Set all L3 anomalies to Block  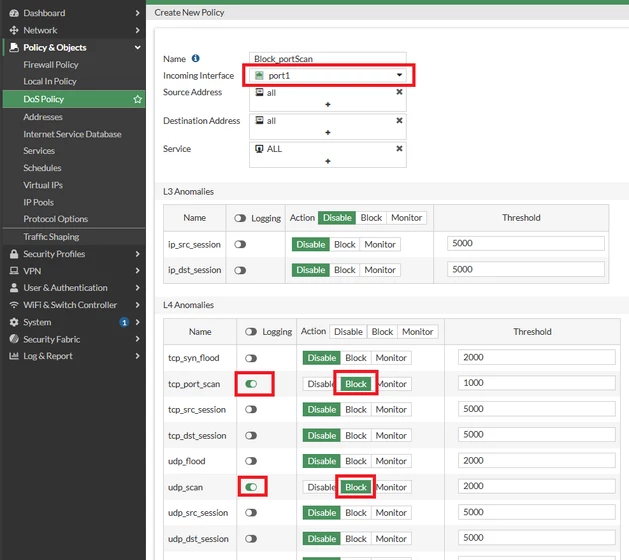[371, 218]
